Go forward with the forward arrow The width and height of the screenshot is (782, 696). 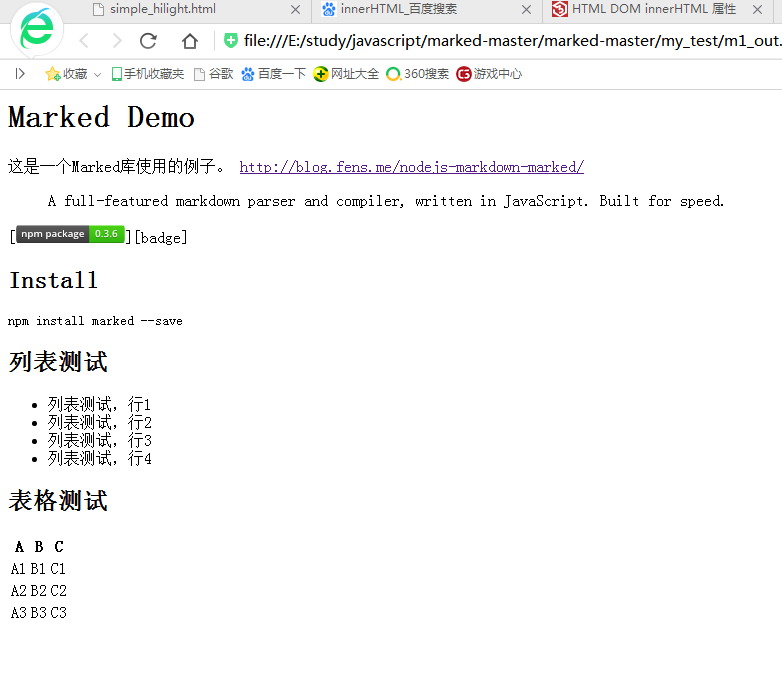[x=117, y=41]
